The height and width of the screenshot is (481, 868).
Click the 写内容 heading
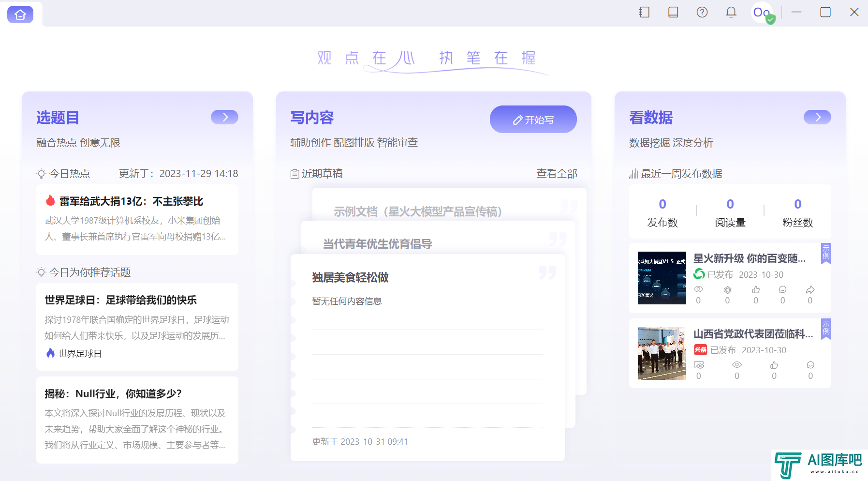pyautogui.click(x=312, y=118)
